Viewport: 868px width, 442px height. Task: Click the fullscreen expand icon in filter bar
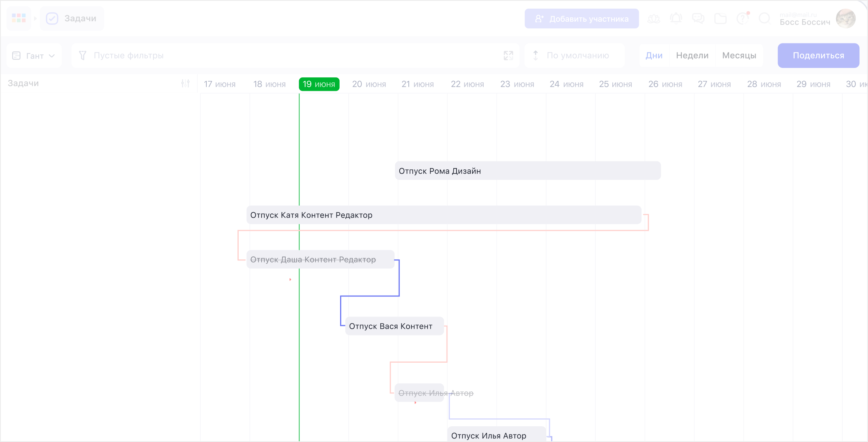(508, 56)
